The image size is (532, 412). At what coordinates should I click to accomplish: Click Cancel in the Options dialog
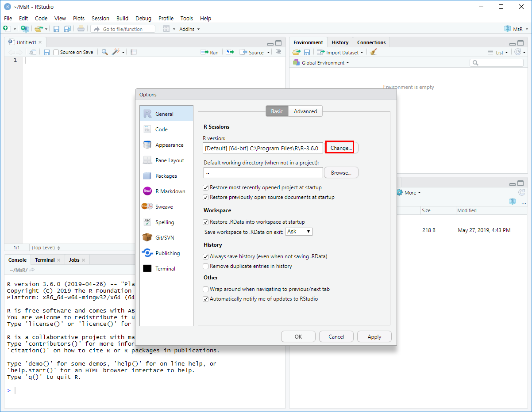[x=336, y=336]
